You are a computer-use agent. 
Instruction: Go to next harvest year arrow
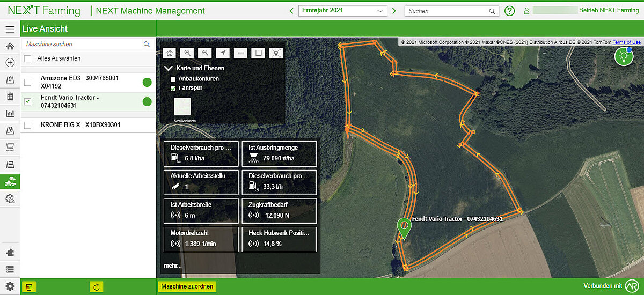tap(394, 10)
